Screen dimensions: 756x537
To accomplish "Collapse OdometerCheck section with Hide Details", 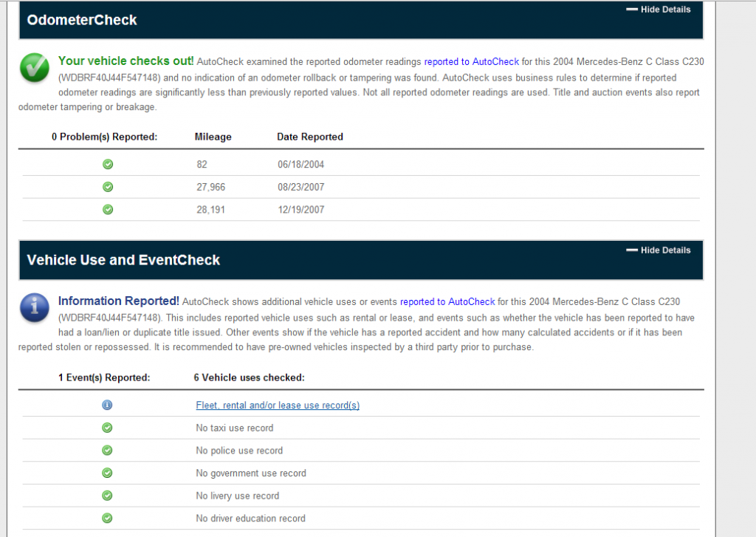I will tap(658, 9).
